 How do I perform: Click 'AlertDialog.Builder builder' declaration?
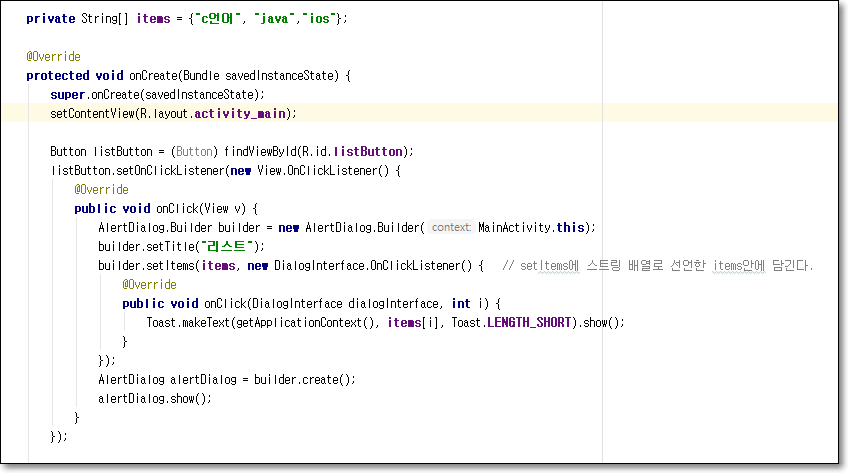click(x=179, y=228)
